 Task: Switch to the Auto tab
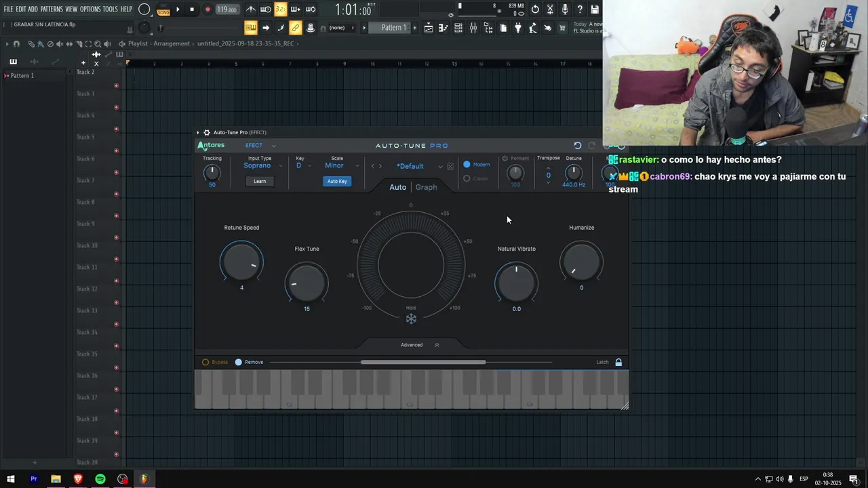point(397,187)
